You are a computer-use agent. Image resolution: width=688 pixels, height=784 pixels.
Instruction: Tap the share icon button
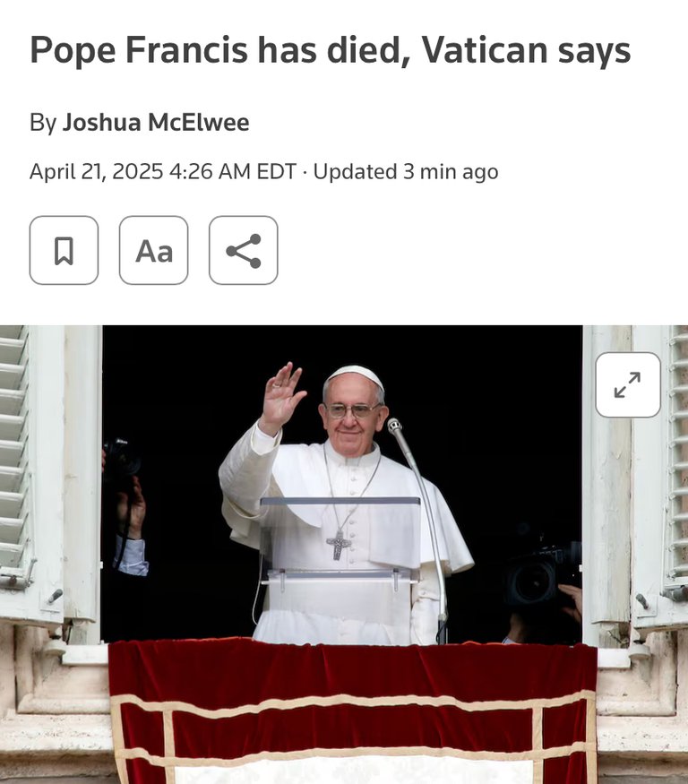click(243, 251)
